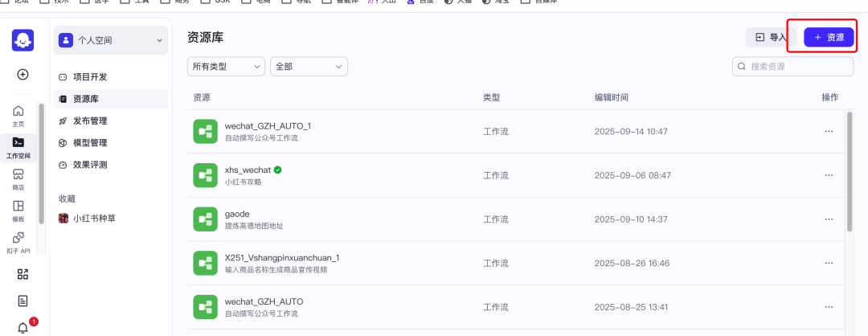
Task: Open the more menu for xhs_wechat
Action: pos(829,175)
